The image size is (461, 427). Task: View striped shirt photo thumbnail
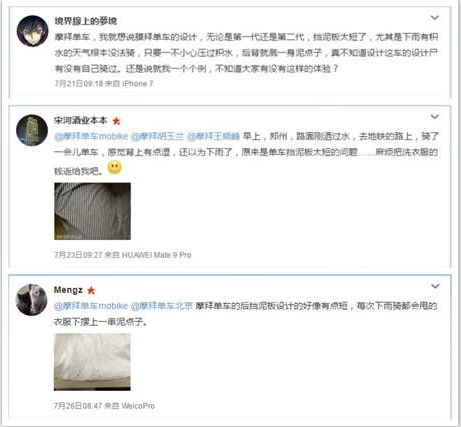tap(92, 211)
